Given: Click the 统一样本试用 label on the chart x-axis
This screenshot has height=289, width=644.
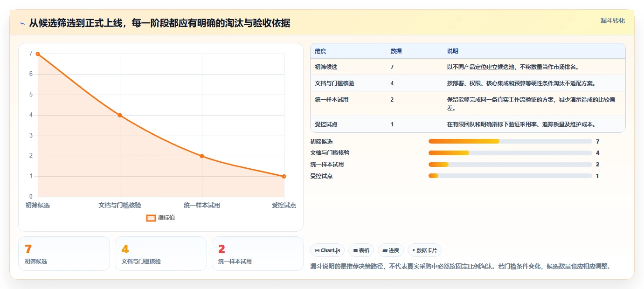Looking at the screenshot, I should coord(202,205).
